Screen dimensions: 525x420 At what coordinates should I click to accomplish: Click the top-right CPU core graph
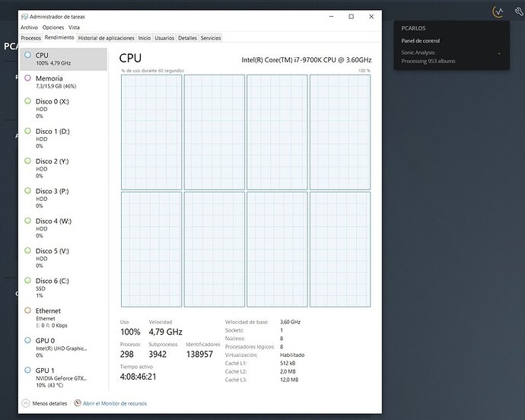click(340, 132)
